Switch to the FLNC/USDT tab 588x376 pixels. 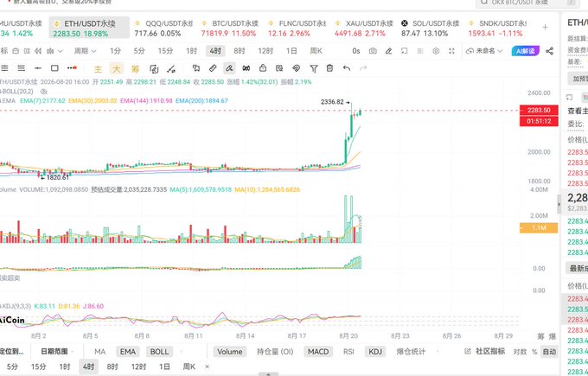coord(297,29)
